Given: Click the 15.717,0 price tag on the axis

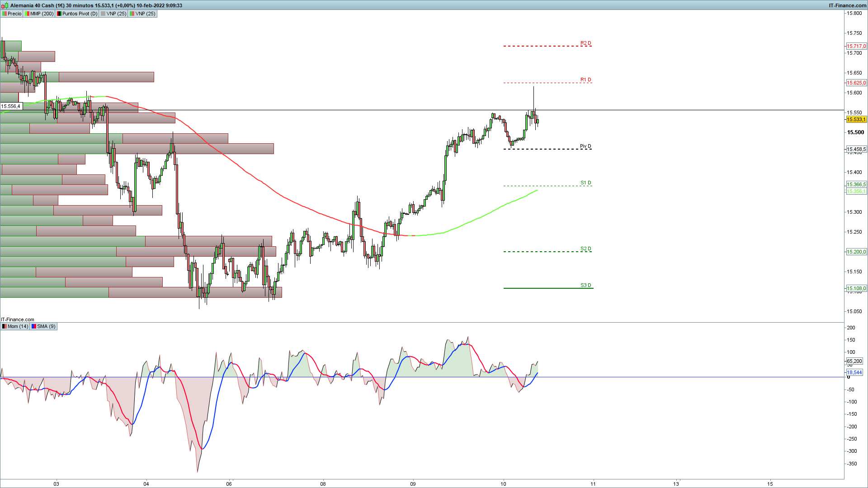Looking at the screenshot, I should pyautogui.click(x=856, y=46).
